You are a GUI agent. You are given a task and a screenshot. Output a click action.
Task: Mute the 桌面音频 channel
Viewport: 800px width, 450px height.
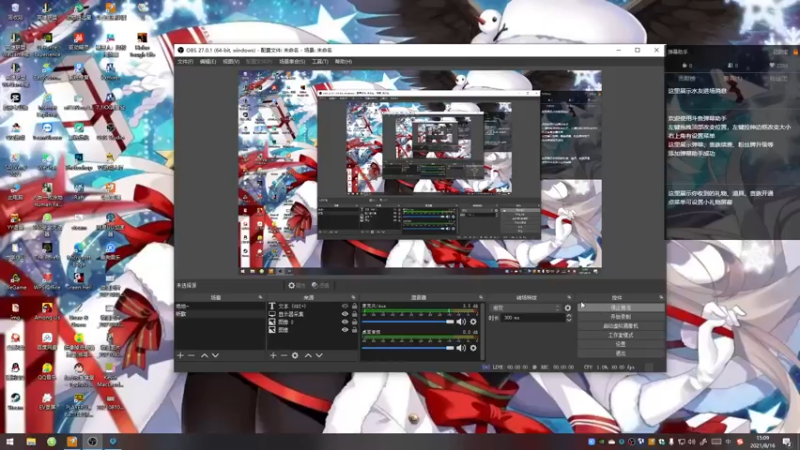(461, 348)
